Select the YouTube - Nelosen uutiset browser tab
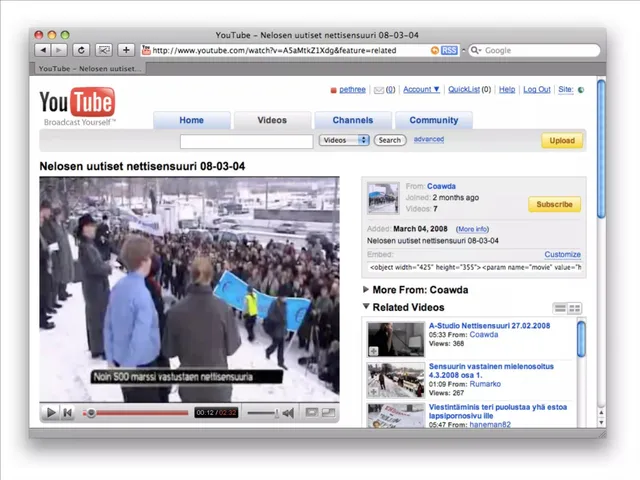 [x=89, y=69]
